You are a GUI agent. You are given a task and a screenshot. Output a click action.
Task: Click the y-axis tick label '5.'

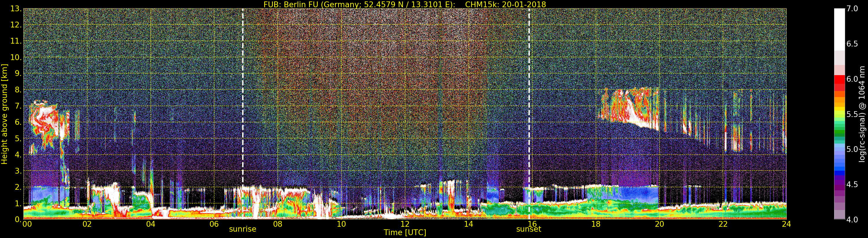[18, 138]
